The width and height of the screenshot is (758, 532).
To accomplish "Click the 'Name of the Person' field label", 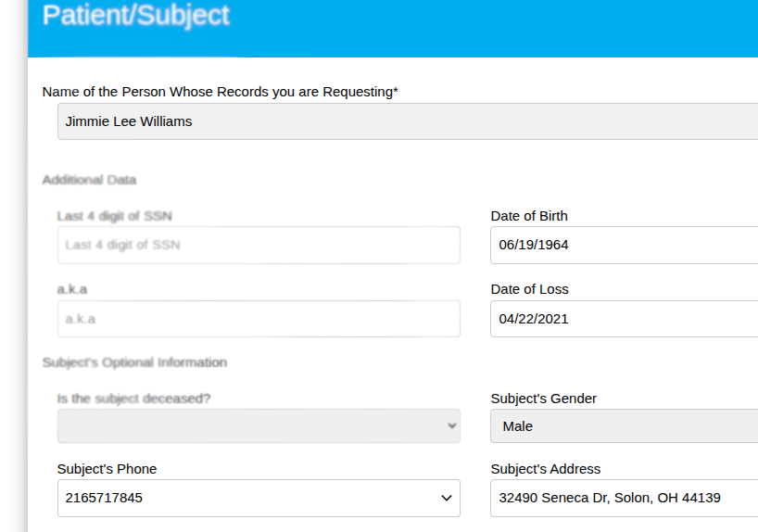I will pyautogui.click(x=221, y=92).
